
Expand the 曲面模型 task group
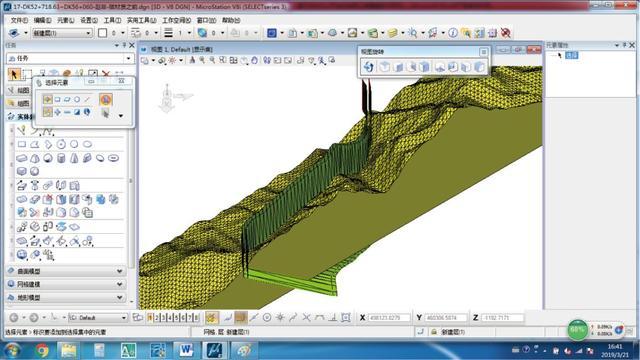pos(66,271)
